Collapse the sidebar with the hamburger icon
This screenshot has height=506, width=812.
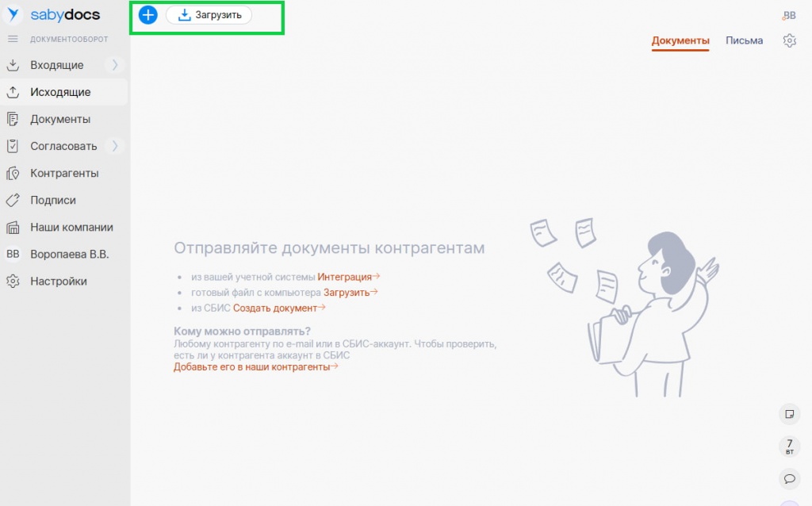pos(13,39)
